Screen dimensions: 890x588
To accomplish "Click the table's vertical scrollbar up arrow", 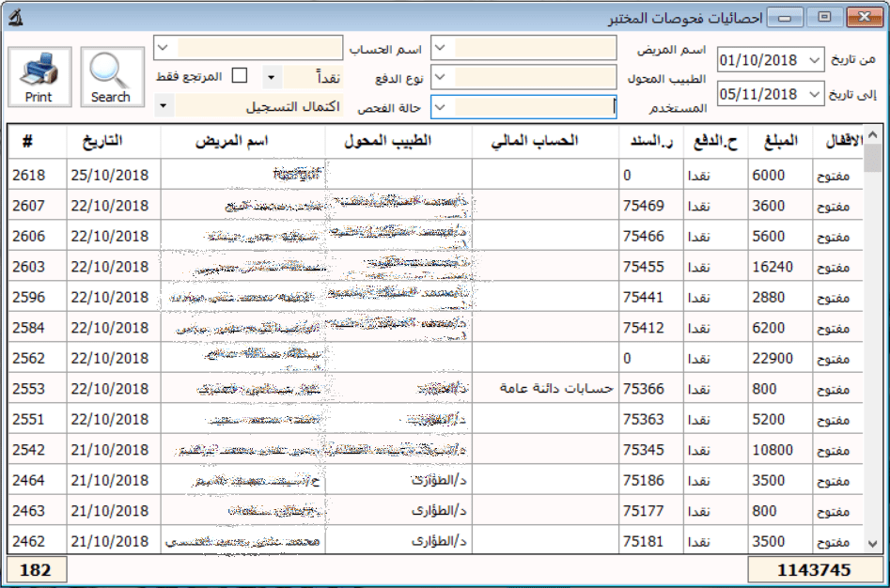I will 873,134.
